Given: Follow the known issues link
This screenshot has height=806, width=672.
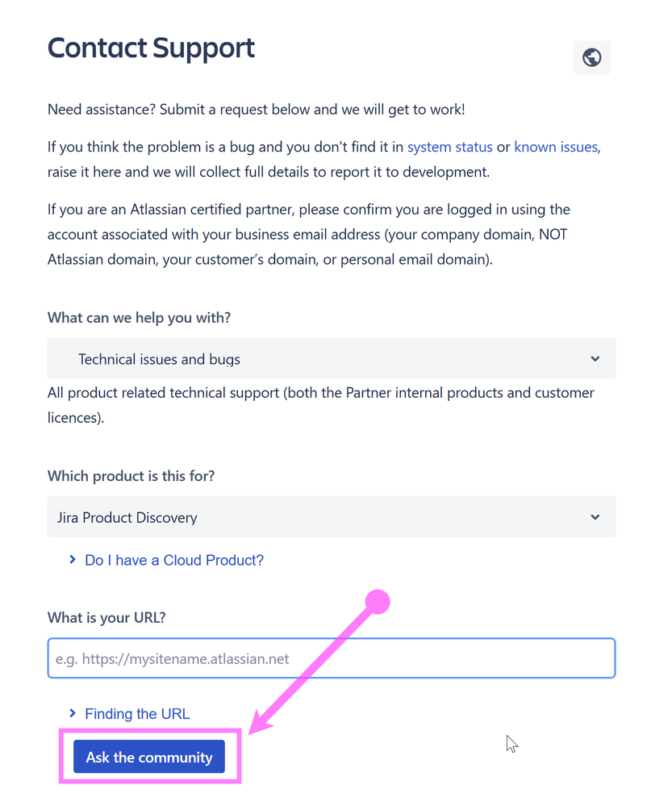Looking at the screenshot, I should (x=556, y=147).
